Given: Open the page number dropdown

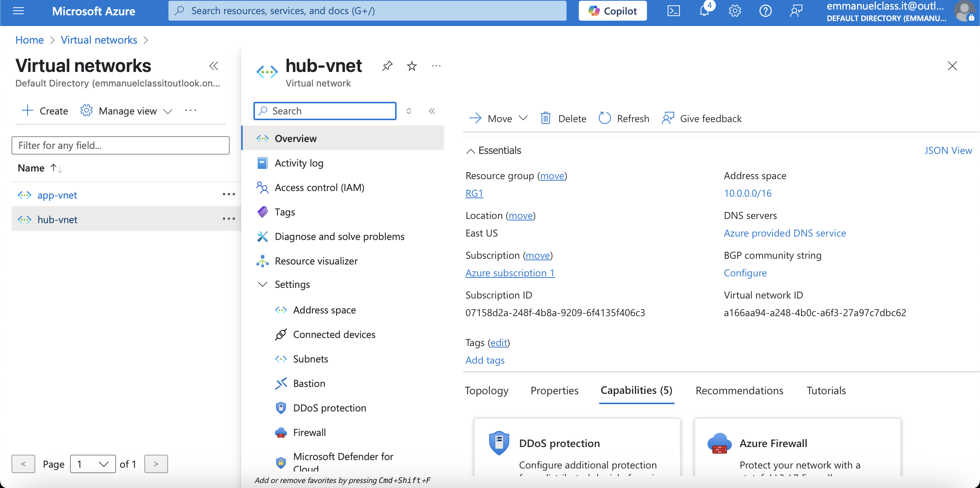Looking at the screenshot, I should (x=93, y=464).
